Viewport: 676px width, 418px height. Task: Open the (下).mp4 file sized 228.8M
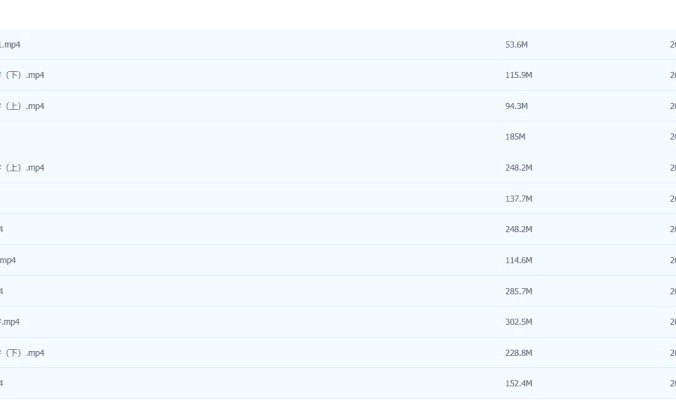tap(24, 354)
